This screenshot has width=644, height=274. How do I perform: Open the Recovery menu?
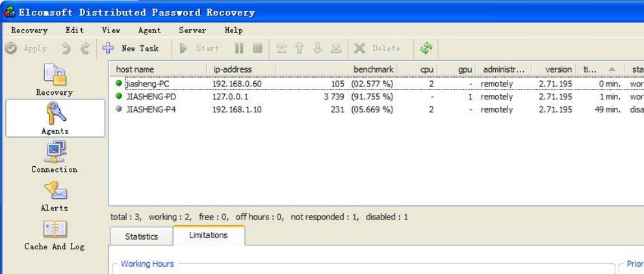click(29, 31)
